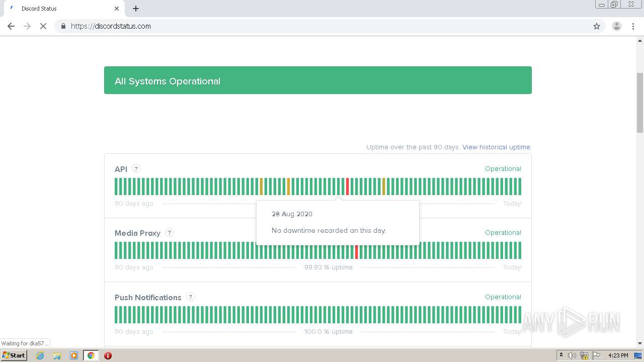The width and height of the screenshot is (644, 362).
Task: Click the Media Proxy help question mark
Action: (x=170, y=233)
